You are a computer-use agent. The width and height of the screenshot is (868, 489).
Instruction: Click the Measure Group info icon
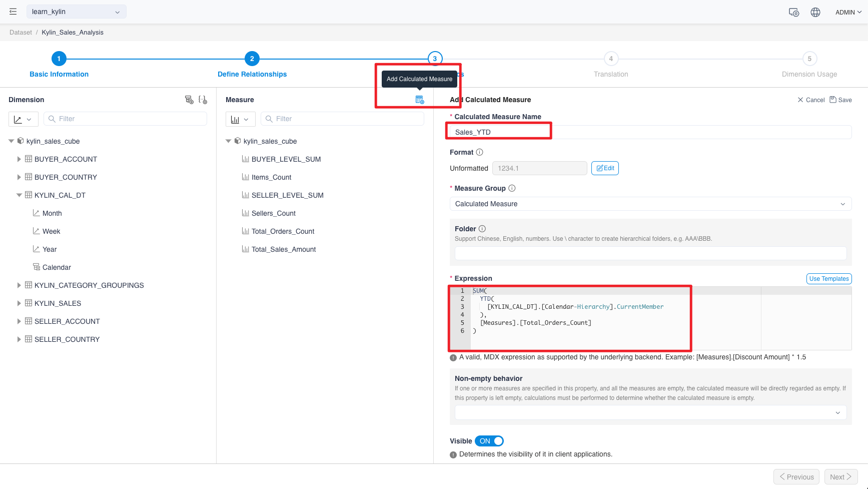(x=512, y=188)
